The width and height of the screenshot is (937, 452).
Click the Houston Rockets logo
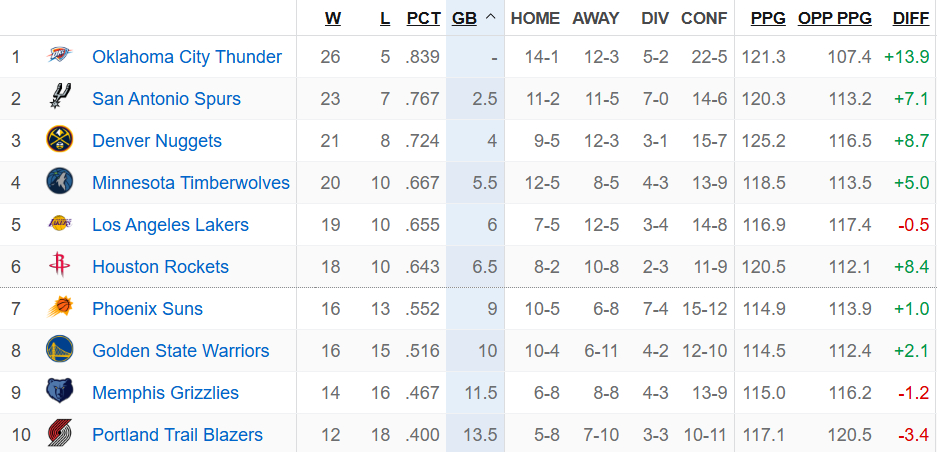pyautogui.click(x=60, y=266)
